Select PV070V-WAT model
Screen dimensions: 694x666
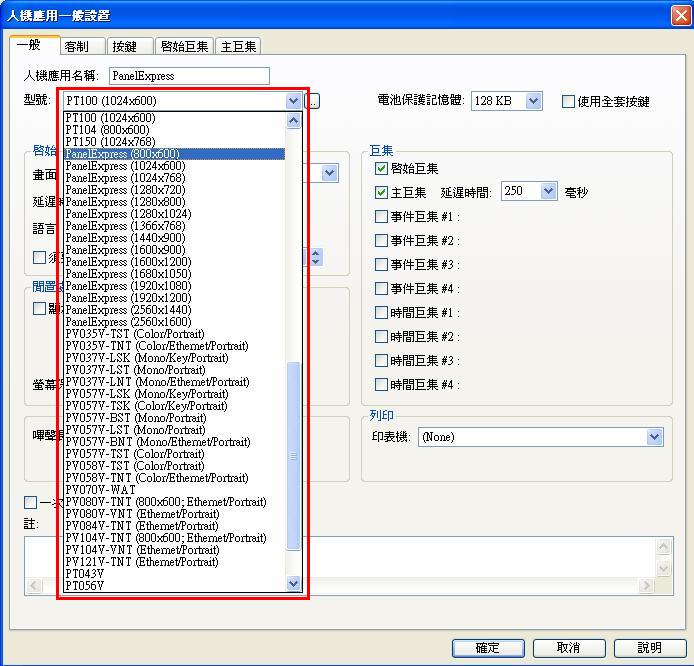tap(175, 489)
